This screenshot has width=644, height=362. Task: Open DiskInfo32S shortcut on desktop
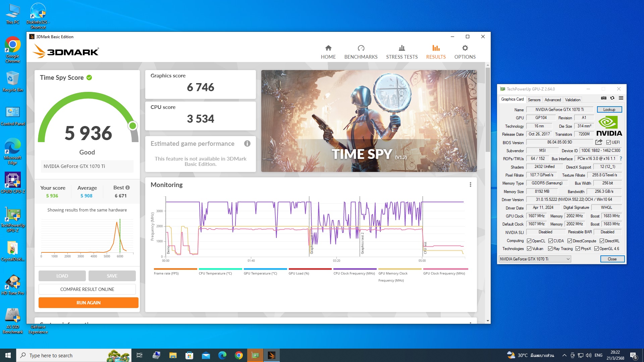point(38,16)
